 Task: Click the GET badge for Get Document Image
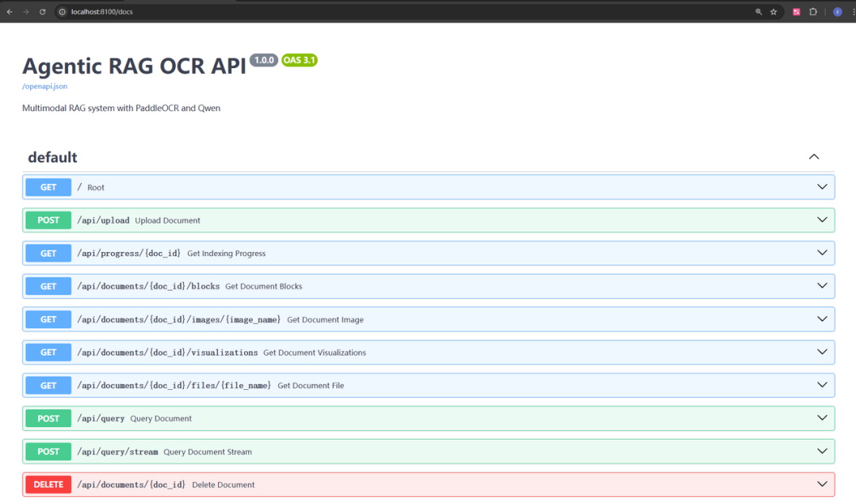[48, 319]
